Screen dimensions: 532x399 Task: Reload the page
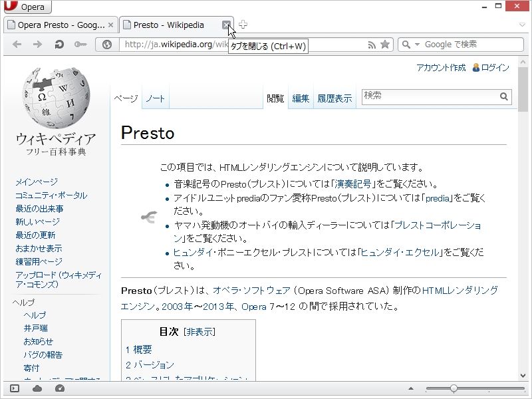59,44
